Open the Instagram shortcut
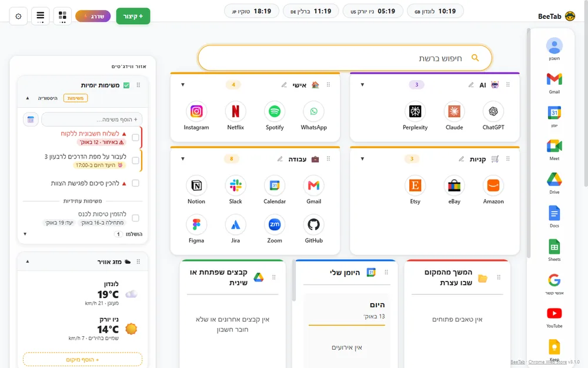This screenshot has width=588, height=368. tap(196, 111)
